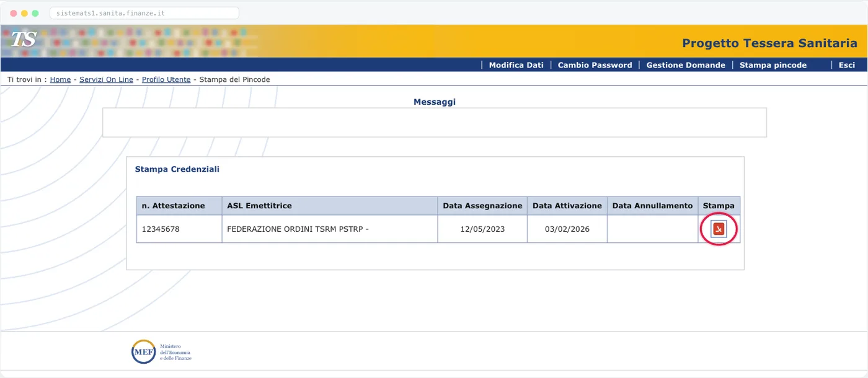868x378 pixels.
Task: Click the green maximize window button
Action: [35, 13]
